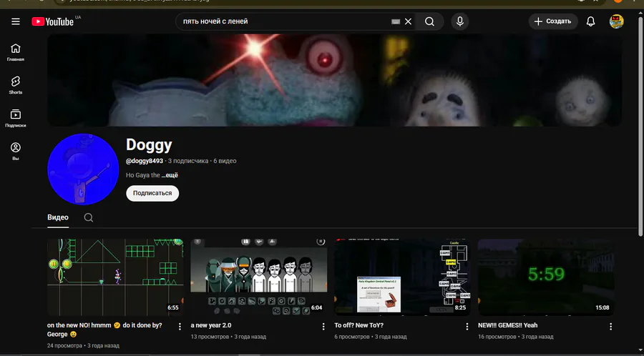This screenshot has height=356, width=644.
Task: Open options for 'To off? New ToY?' video
Action: 467,327
